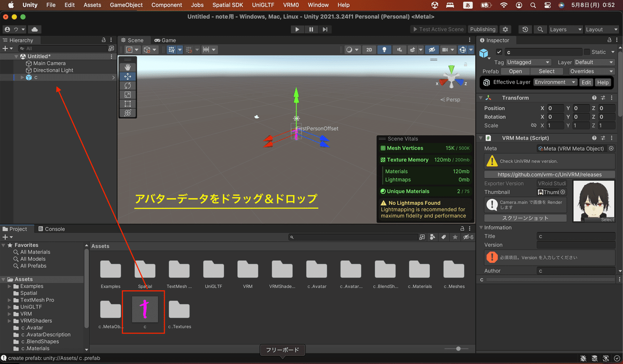The width and height of the screenshot is (623, 364).
Task: Click the Position X field
Action: coord(556,108)
